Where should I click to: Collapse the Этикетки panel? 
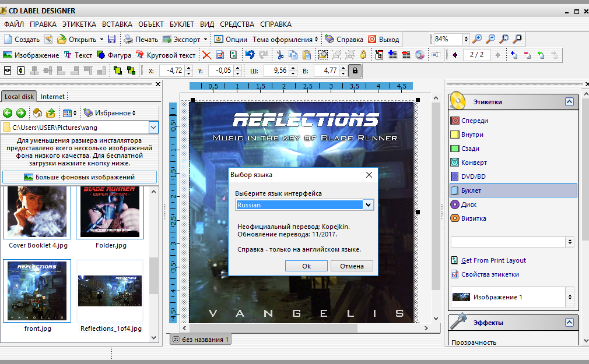(570, 102)
